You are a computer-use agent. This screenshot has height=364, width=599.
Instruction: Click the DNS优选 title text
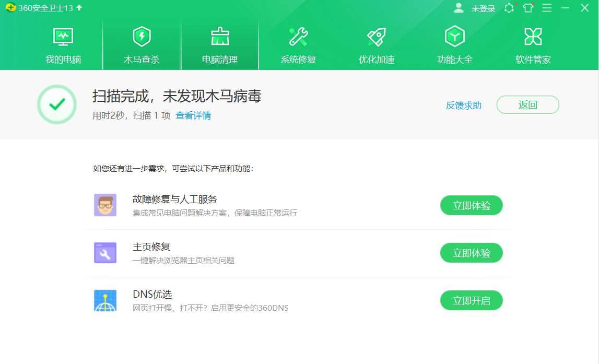pos(152,294)
